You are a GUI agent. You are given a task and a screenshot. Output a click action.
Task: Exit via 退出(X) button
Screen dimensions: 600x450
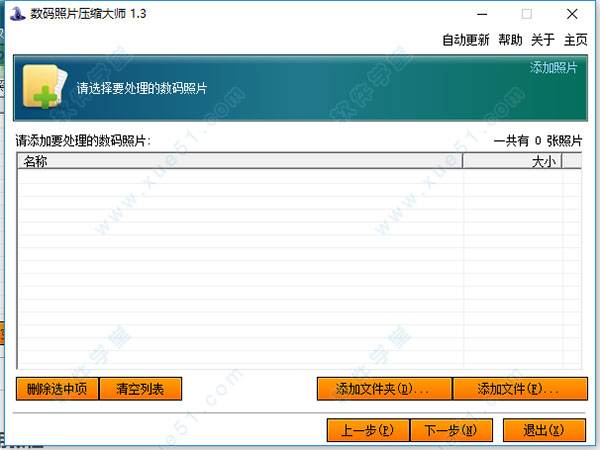tap(544, 430)
